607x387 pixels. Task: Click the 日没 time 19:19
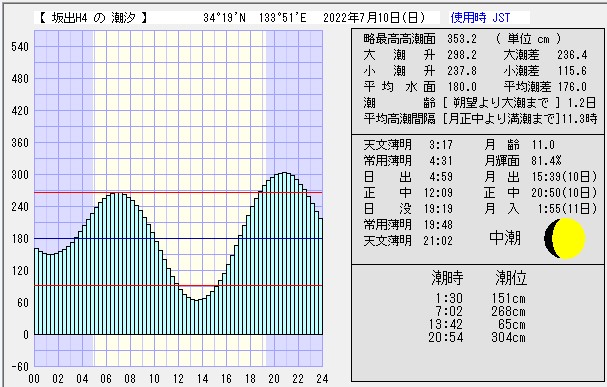click(x=438, y=209)
